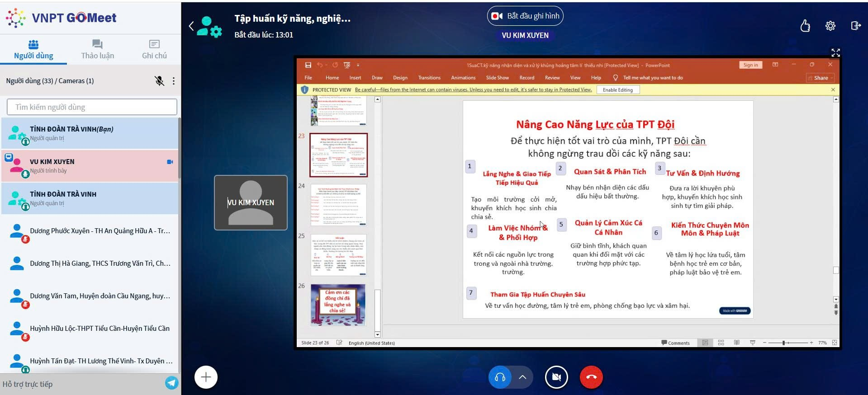
Task: Toggle mute all users microphone icon
Action: pyautogui.click(x=159, y=81)
